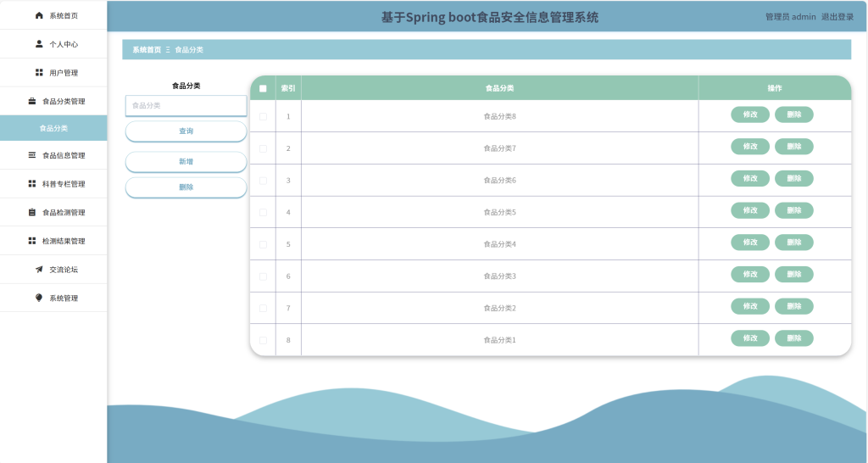
Task: Click the 食品分类 search input field
Action: (x=186, y=105)
